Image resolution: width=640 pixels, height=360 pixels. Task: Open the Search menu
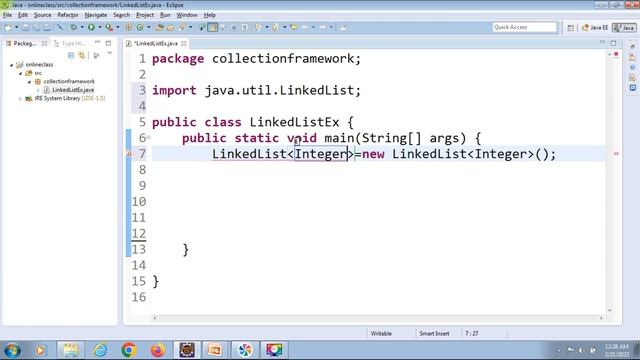[x=122, y=15]
